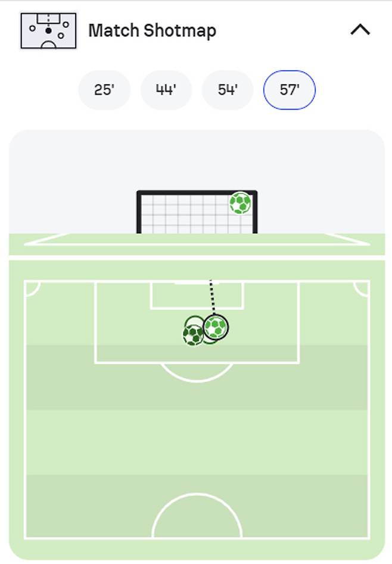Screen dimensions: 392x564
Task: Click the right corner arc of the pitch
Action: [x=360, y=289]
